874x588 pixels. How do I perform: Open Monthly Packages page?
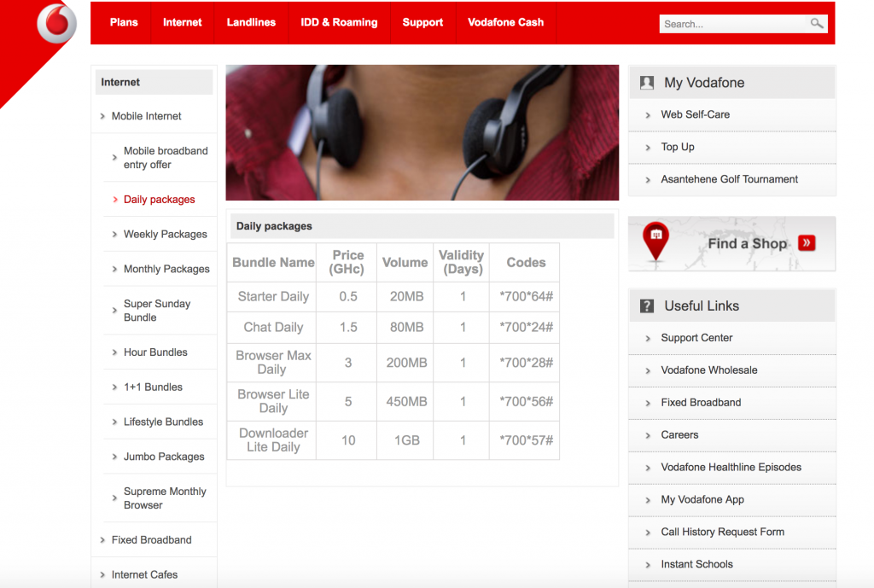[x=166, y=269]
